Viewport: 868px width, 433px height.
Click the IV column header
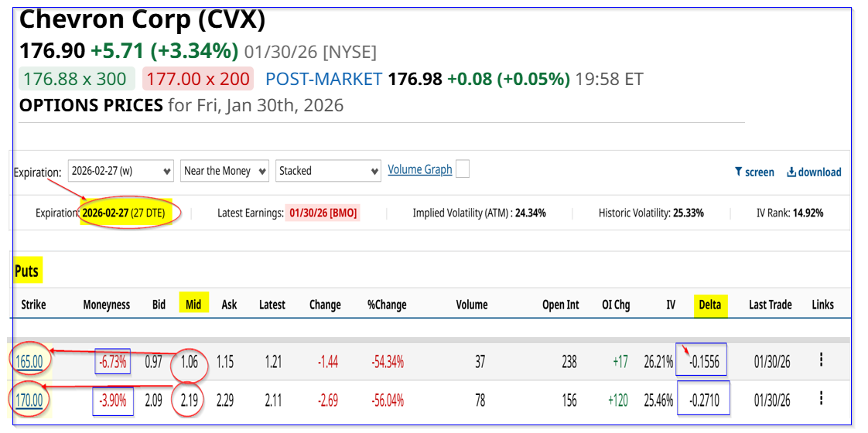pos(670,305)
